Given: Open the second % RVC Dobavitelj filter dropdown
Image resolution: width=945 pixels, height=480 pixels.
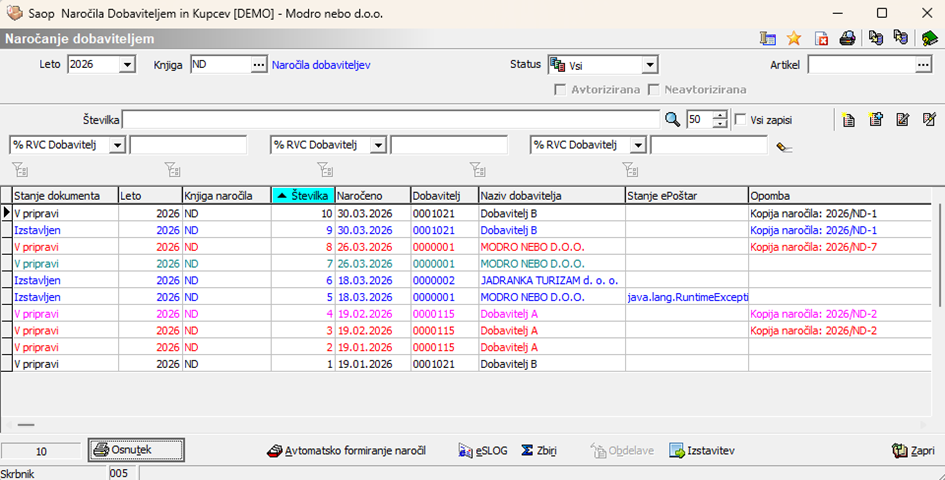Looking at the screenshot, I should [x=378, y=145].
